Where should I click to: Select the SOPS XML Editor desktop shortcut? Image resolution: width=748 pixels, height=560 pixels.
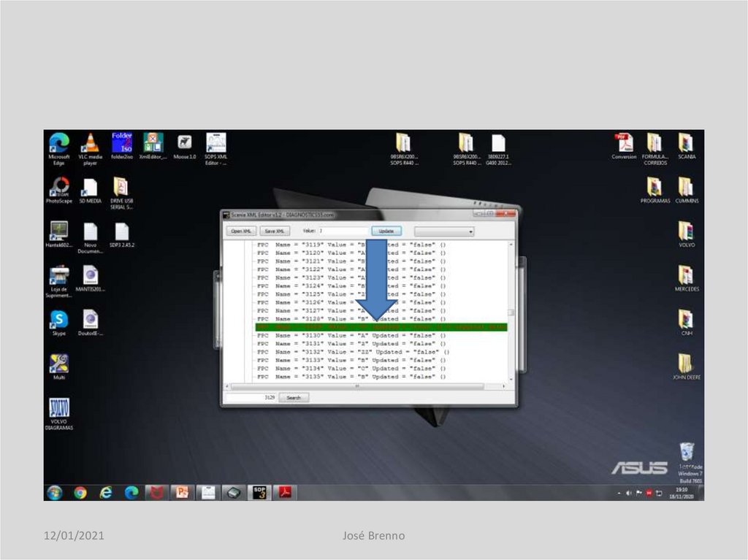[215, 142]
